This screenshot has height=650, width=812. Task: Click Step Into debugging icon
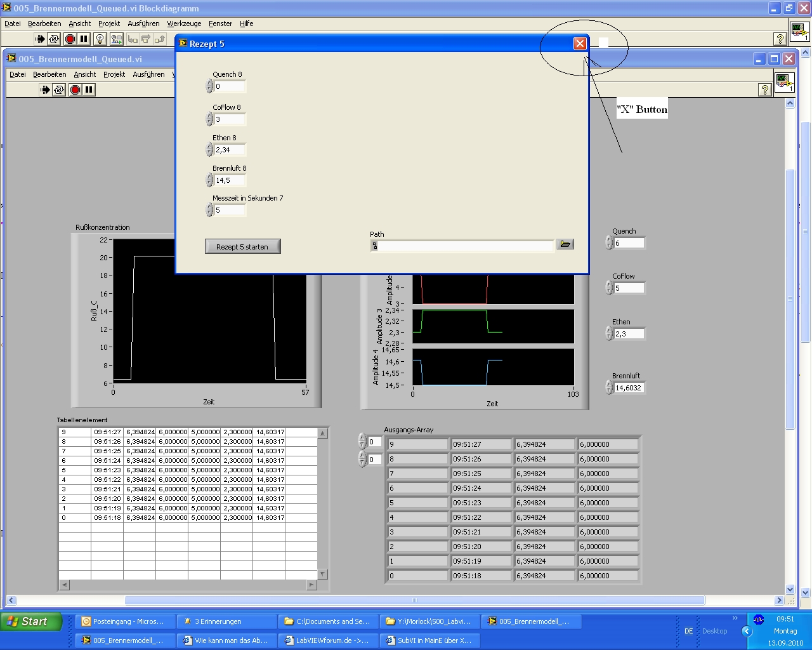click(x=133, y=39)
